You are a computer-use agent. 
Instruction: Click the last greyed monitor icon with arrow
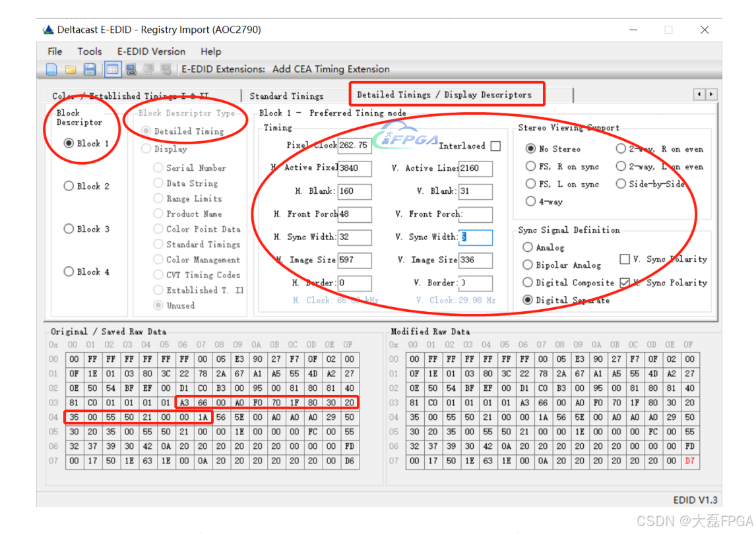click(166, 69)
